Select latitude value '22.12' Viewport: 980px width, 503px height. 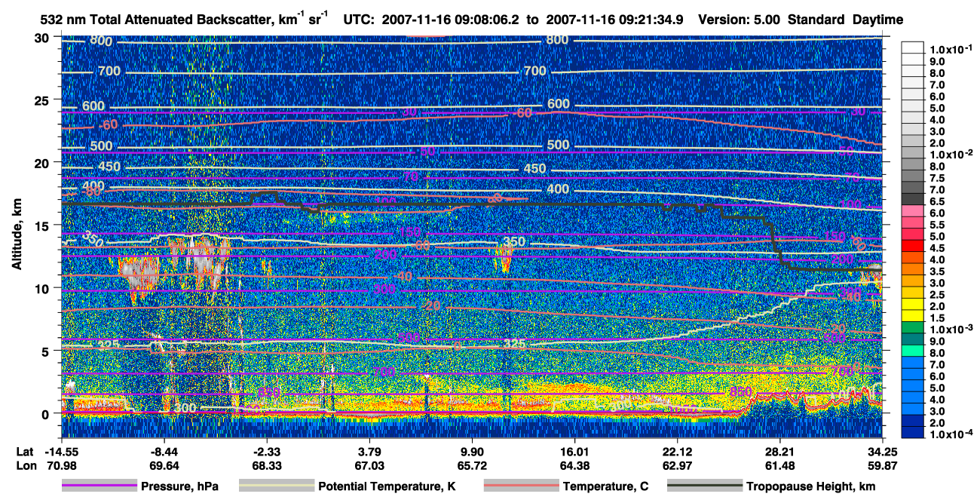coord(678,451)
